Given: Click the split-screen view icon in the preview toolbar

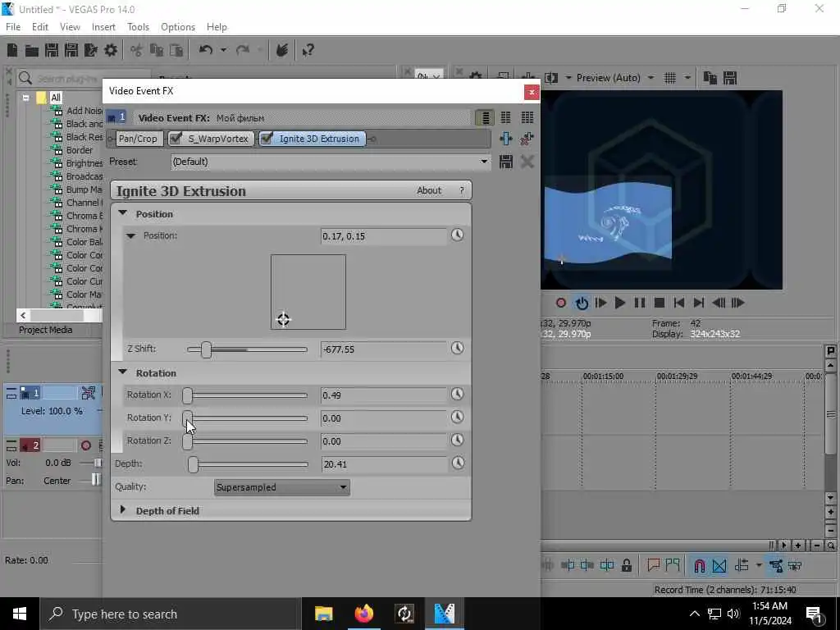Looking at the screenshot, I should (550, 78).
